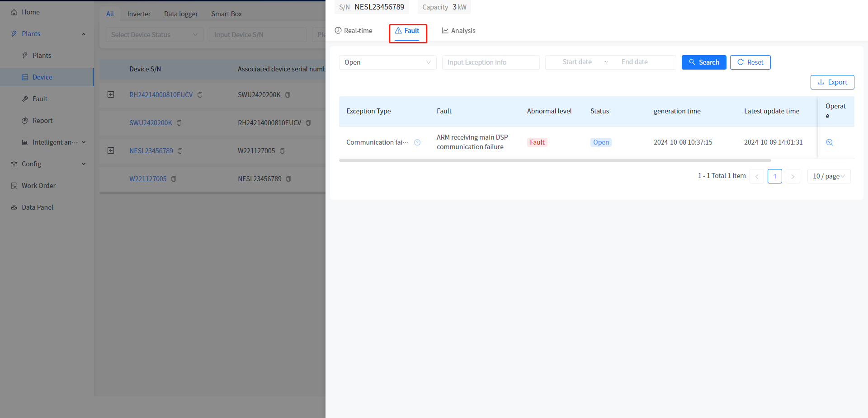Copy serial number RH24214000810EUCV using copy icon
This screenshot has height=418, width=868.
pyautogui.click(x=200, y=95)
